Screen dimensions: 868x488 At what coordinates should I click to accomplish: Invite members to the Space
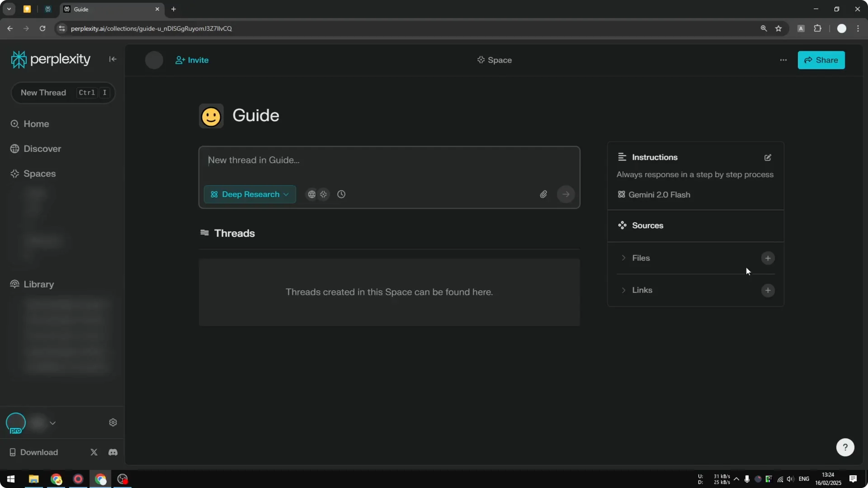pos(191,60)
